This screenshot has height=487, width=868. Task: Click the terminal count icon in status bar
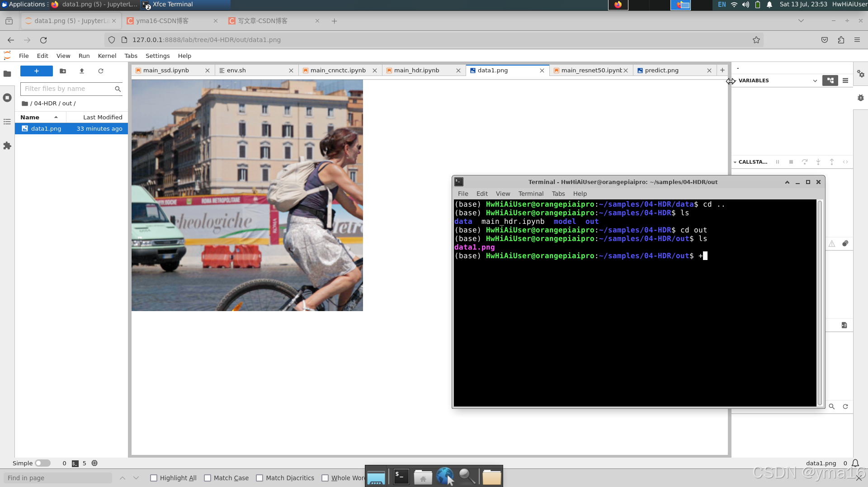tap(75, 463)
